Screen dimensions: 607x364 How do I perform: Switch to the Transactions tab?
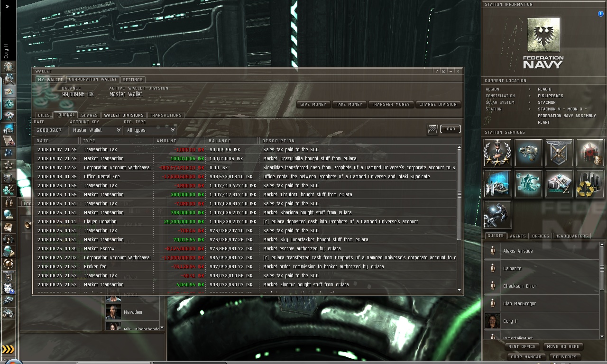(166, 115)
